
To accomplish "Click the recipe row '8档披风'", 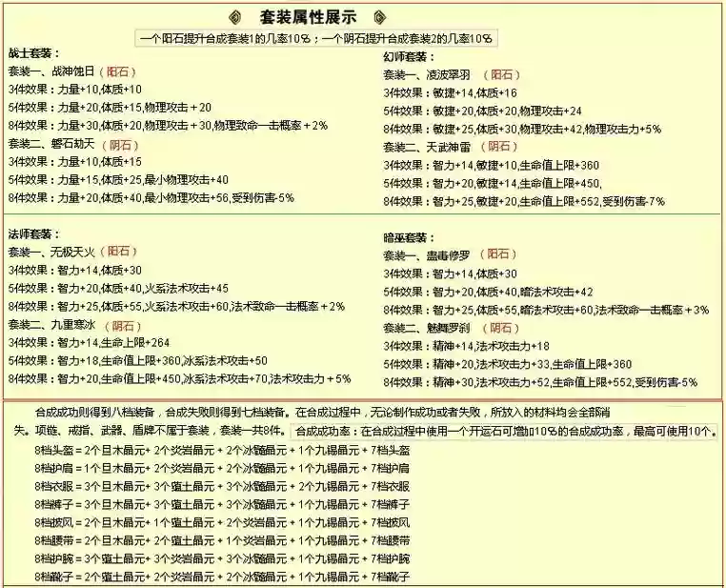I will click(222, 522).
